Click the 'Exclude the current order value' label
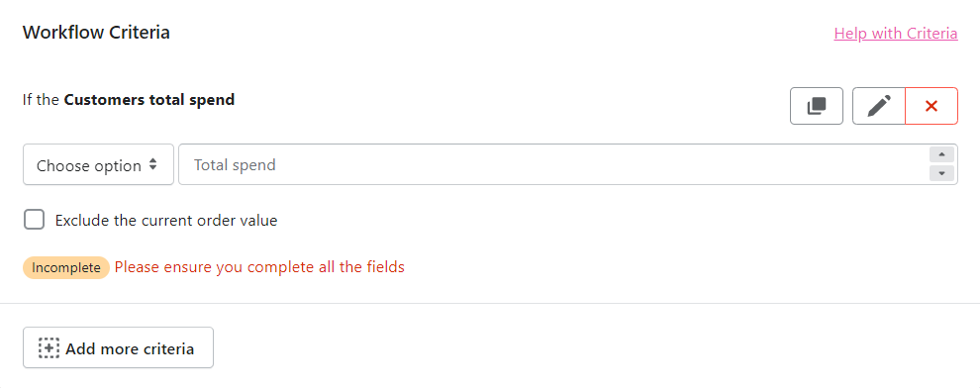This screenshot has width=980, height=388. (x=166, y=221)
